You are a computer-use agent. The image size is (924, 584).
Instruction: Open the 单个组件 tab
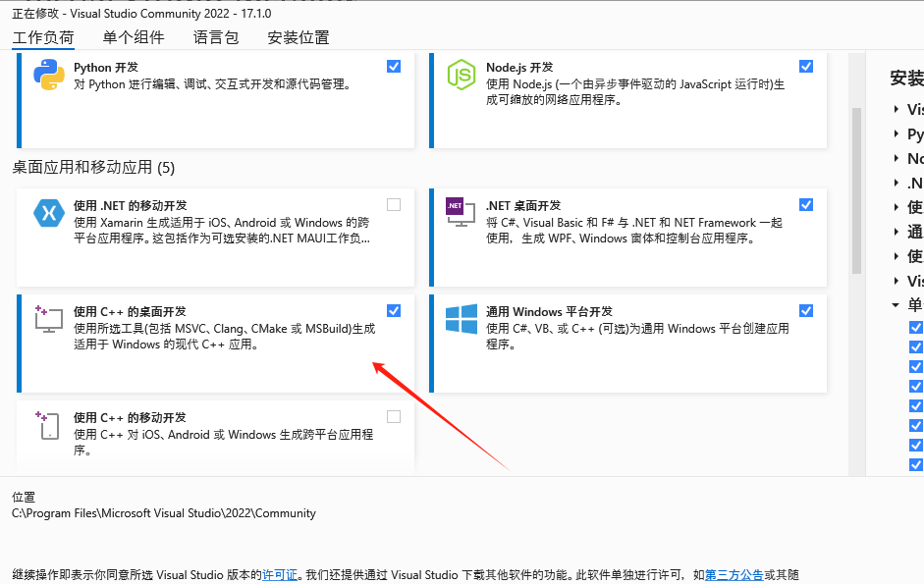pyautogui.click(x=134, y=37)
